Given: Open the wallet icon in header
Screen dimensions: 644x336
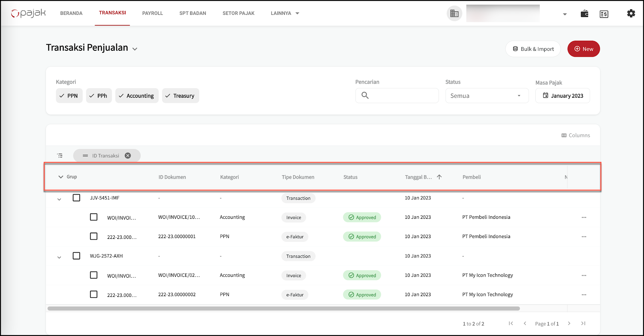Looking at the screenshot, I should click(584, 14).
